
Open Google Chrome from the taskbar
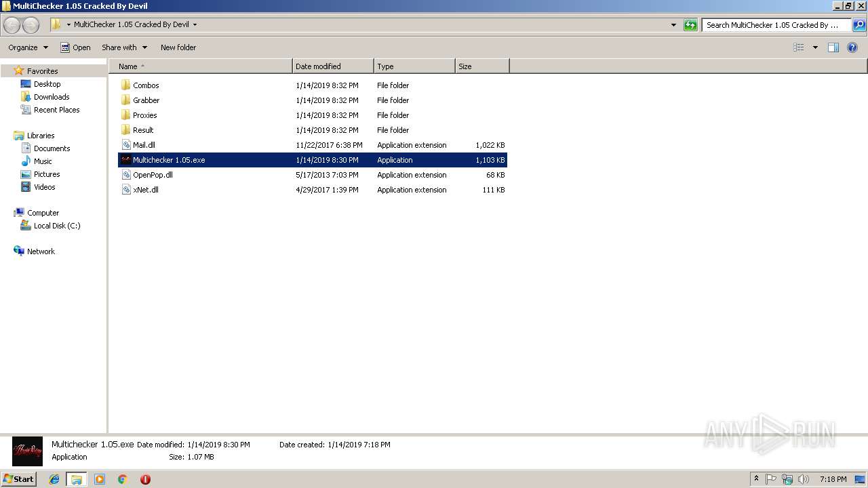[123, 479]
